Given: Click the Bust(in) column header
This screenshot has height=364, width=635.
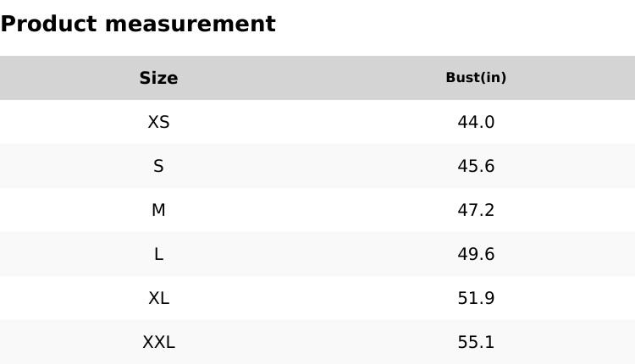Looking at the screenshot, I should 476,78.
